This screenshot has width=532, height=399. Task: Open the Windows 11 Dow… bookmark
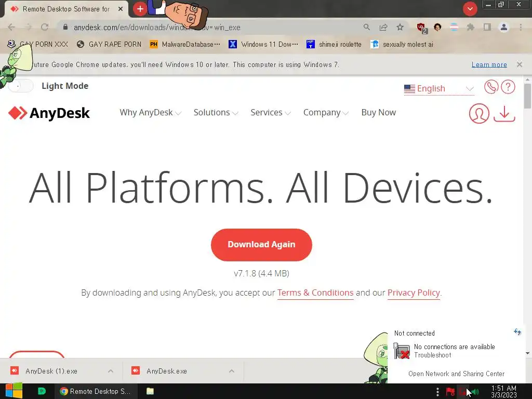pos(263,44)
